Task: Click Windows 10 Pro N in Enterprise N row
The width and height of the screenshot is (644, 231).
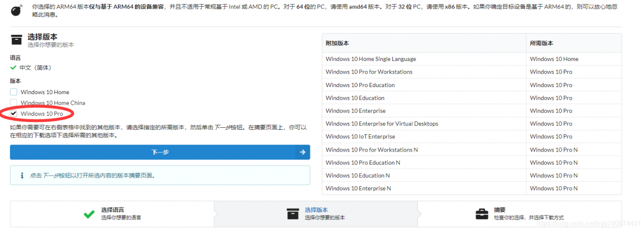Action: pos(574,189)
